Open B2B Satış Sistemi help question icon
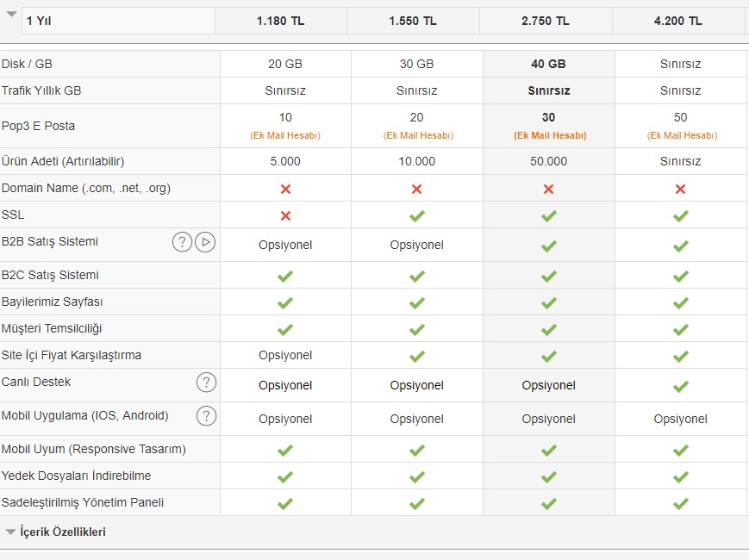Screen dimensions: 749x560 point(182,242)
